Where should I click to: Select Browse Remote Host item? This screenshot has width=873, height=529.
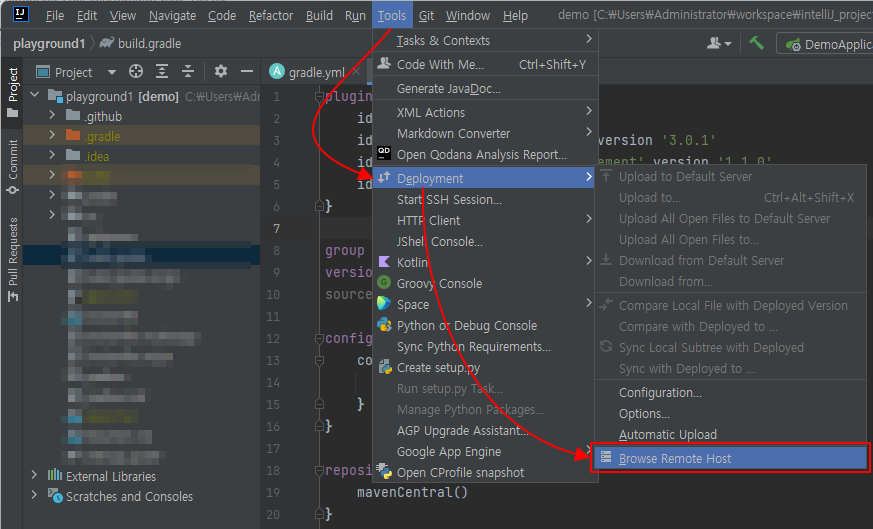[731, 459]
